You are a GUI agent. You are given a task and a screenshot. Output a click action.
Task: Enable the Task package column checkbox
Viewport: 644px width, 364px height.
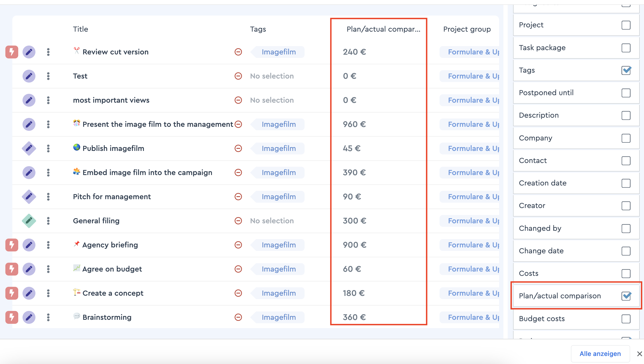[626, 48]
